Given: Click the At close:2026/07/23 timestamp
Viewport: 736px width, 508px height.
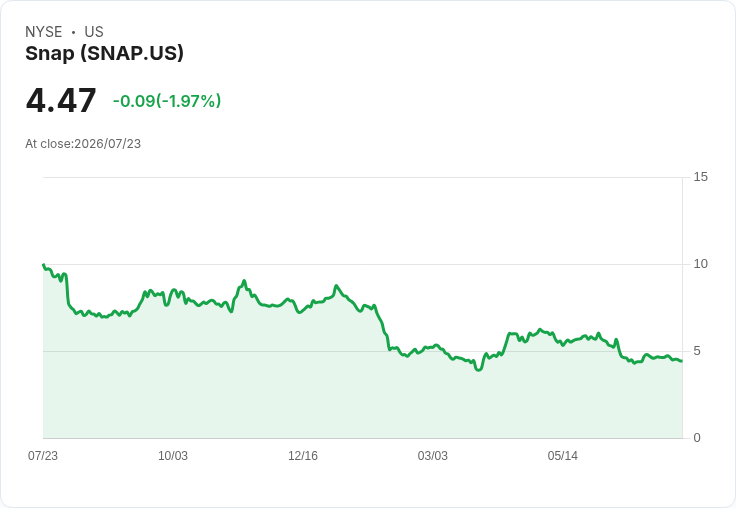Looking at the screenshot, I should 83,144.
